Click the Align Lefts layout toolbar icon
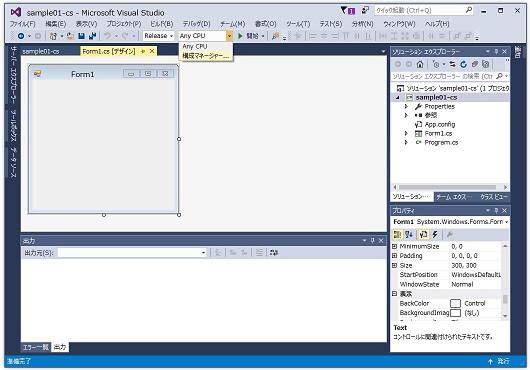Screen dimensions: 530x370 coord(313,36)
